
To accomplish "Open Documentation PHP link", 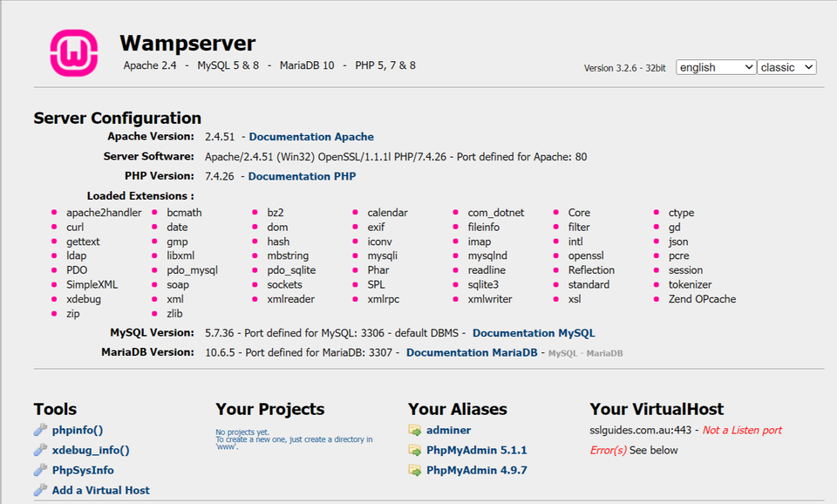I will click(x=302, y=175).
